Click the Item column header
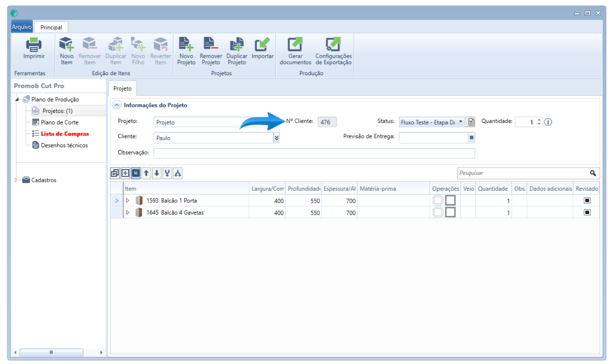This screenshot has height=364, width=615. pyautogui.click(x=186, y=189)
